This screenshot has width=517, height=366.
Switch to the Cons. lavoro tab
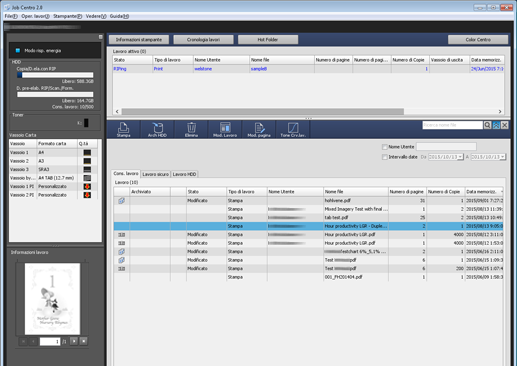(126, 174)
